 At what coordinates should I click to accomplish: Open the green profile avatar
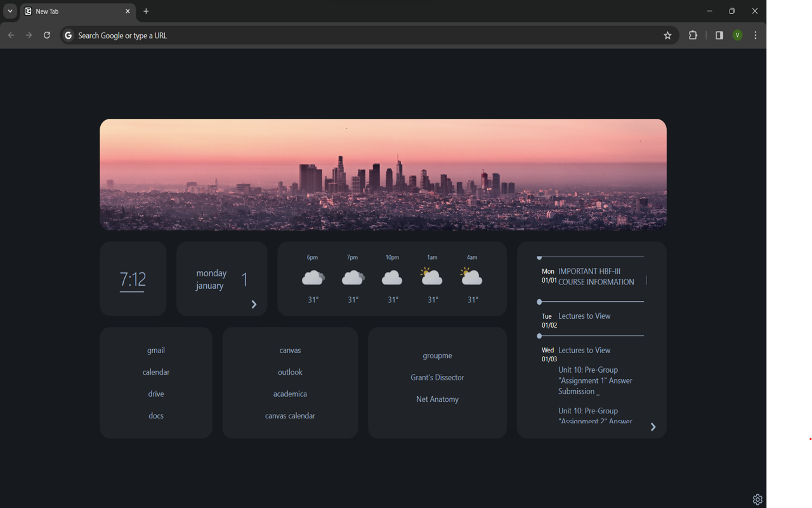coord(737,36)
